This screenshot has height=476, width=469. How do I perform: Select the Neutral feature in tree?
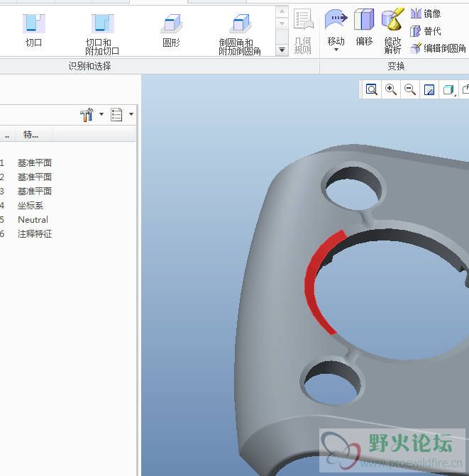click(x=33, y=219)
